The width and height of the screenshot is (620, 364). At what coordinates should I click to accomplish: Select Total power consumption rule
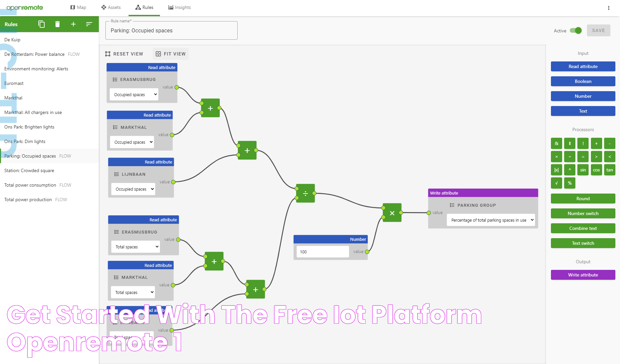(x=49, y=185)
